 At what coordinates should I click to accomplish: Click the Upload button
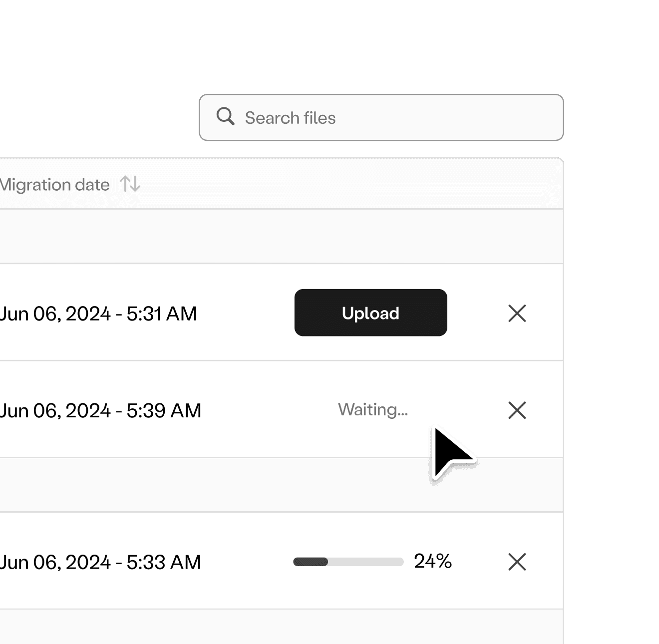click(x=370, y=313)
